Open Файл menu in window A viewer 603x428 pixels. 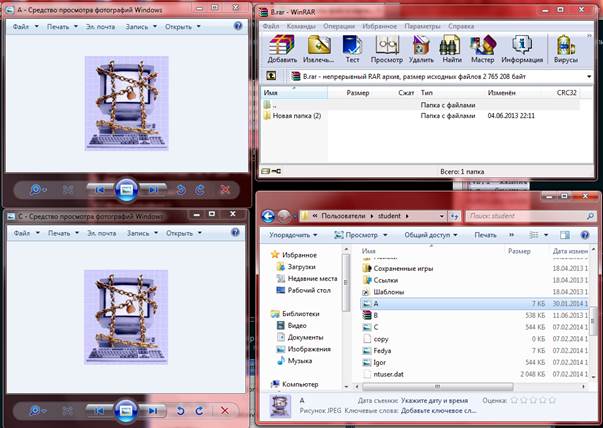click(26, 27)
